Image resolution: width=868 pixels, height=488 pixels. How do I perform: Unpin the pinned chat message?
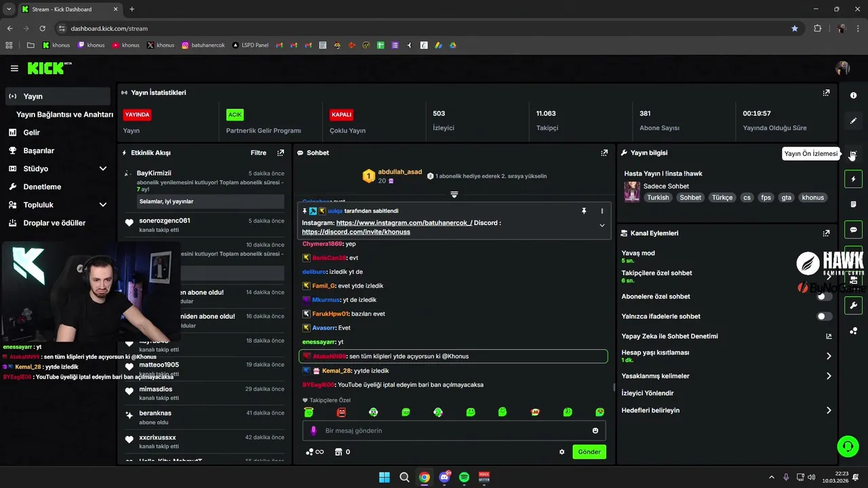point(583,211)
